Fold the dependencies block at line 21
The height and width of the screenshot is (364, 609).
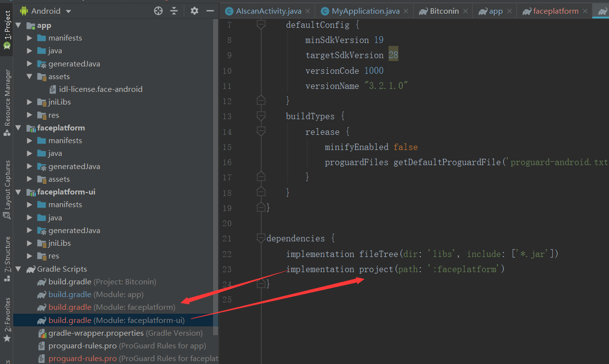[x=261, y=238]
